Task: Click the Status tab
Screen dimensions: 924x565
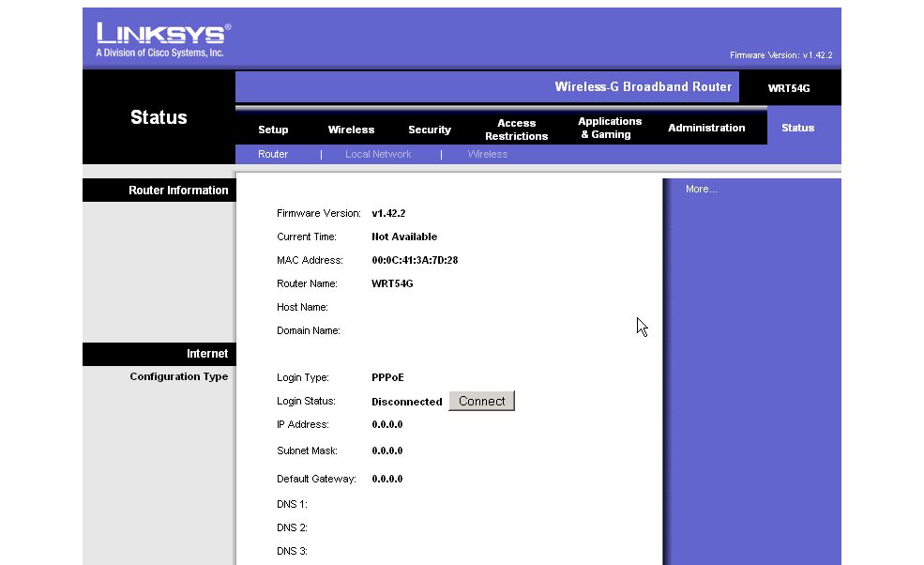Action: pos(797,128)
